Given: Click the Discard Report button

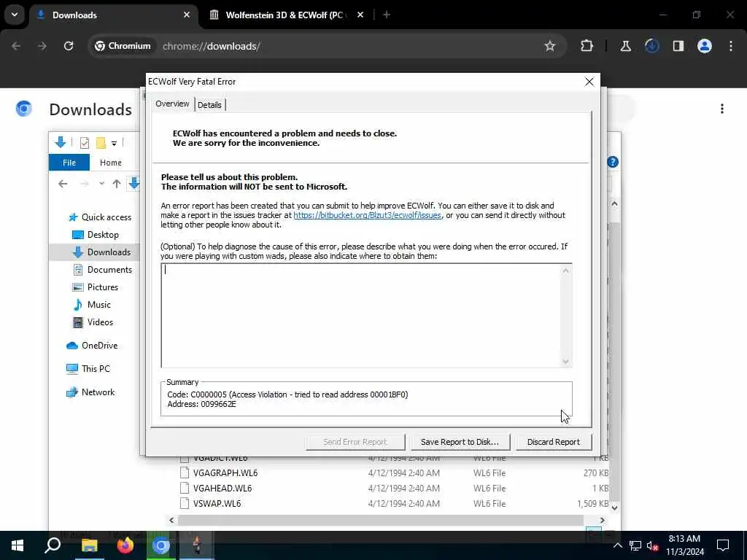Looking at the screenshot, I should tap(553, 442).
